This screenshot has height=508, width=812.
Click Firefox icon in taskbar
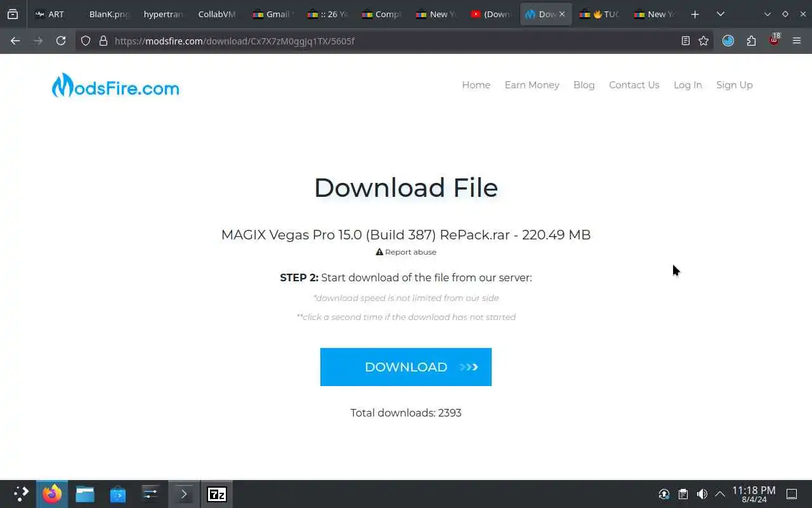point(52,494)
